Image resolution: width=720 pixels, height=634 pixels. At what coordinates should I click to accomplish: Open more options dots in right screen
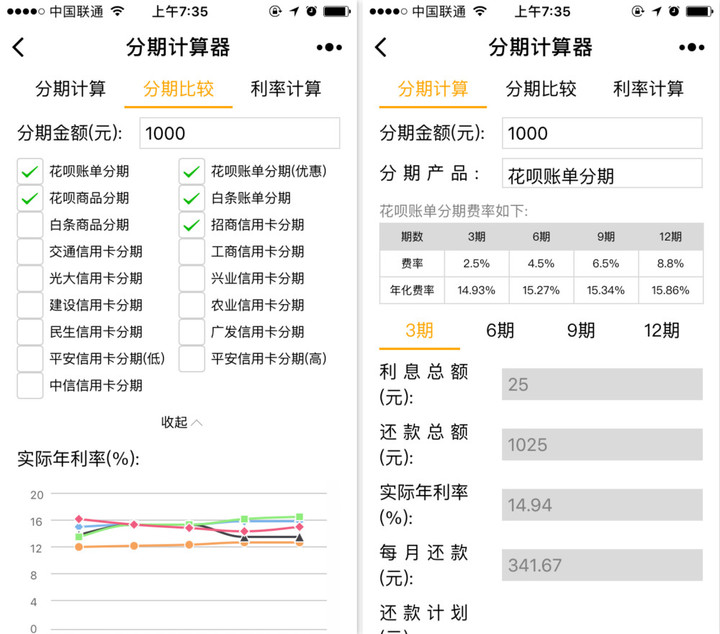(692, 47)
